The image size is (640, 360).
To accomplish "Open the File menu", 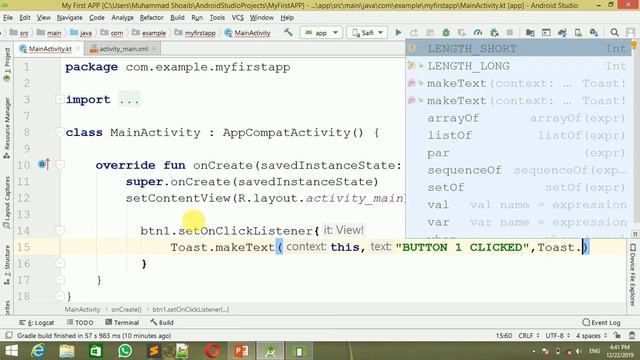I will 8,18.
